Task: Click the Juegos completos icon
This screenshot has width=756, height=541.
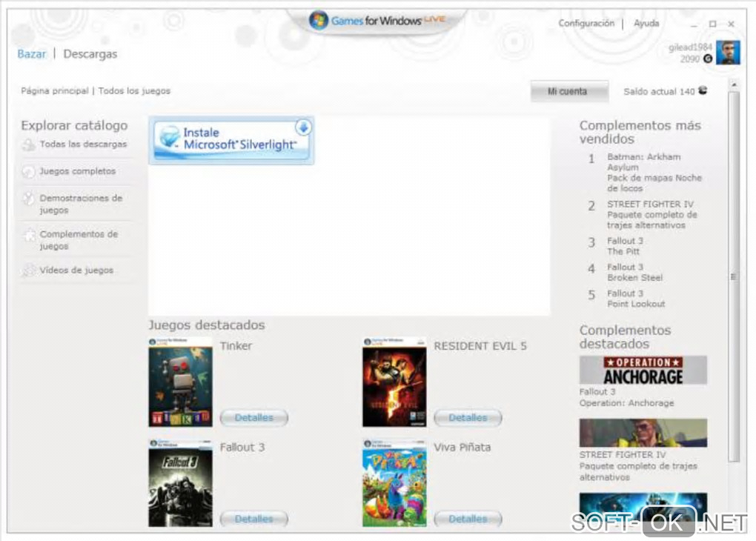Action: pos(28,171)
